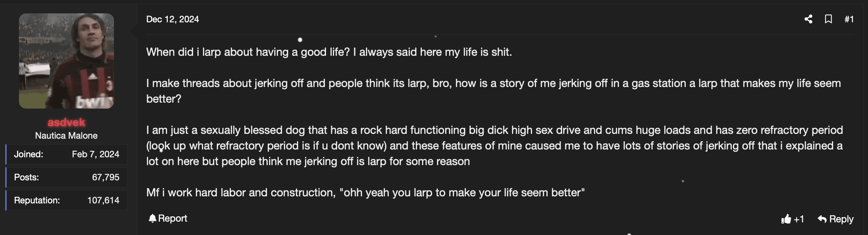Open asdvek's profile via the username

[66, 122]
